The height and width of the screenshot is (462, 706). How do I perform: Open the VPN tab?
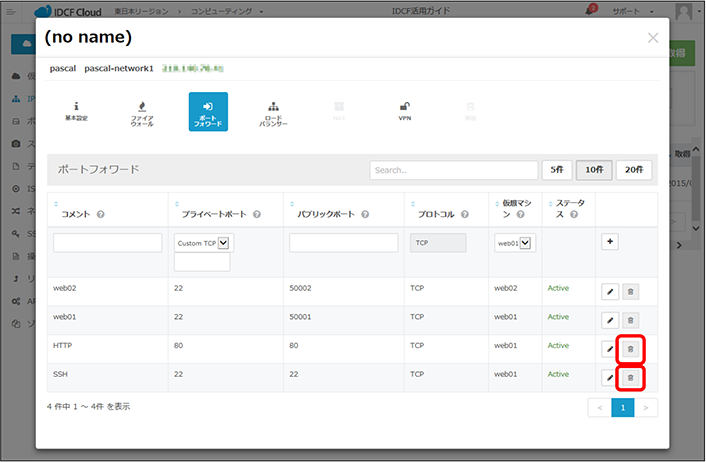405,111
